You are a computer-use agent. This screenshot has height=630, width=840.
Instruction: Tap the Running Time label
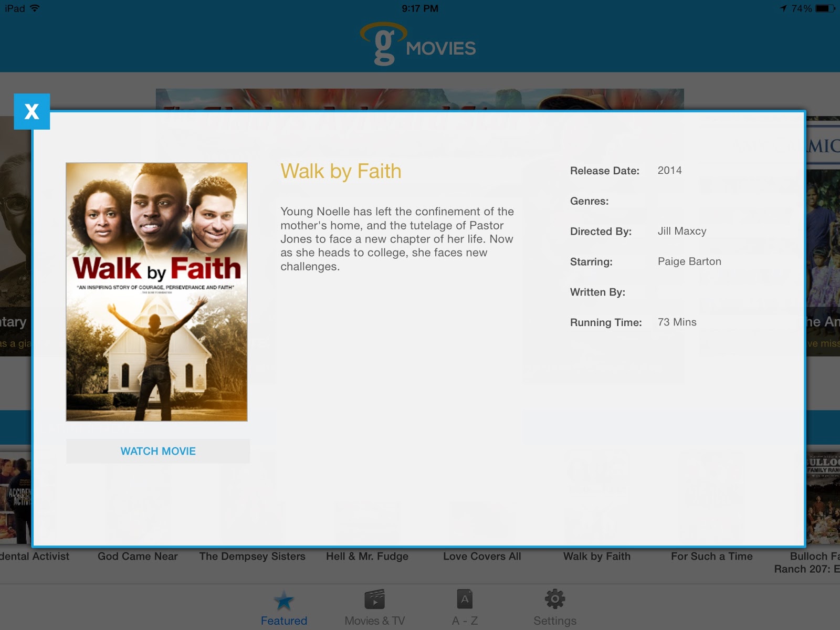click(606, 322)
